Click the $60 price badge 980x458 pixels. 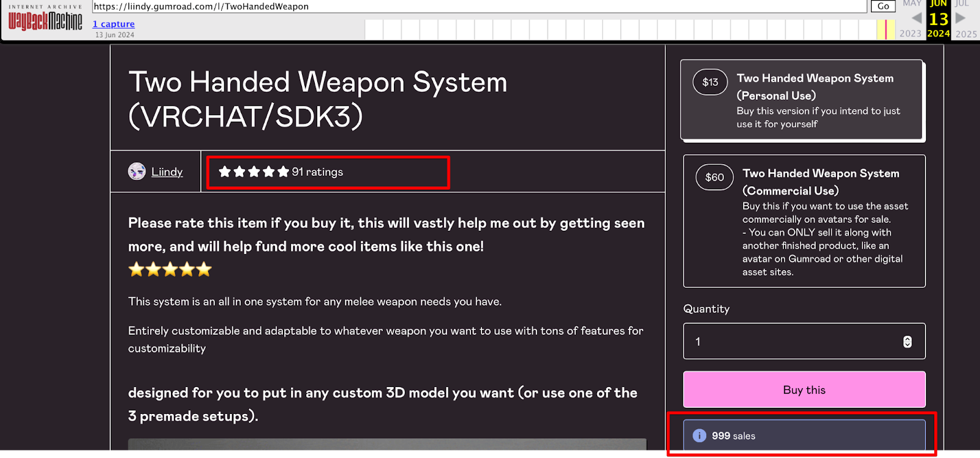(x=715, y=178)
